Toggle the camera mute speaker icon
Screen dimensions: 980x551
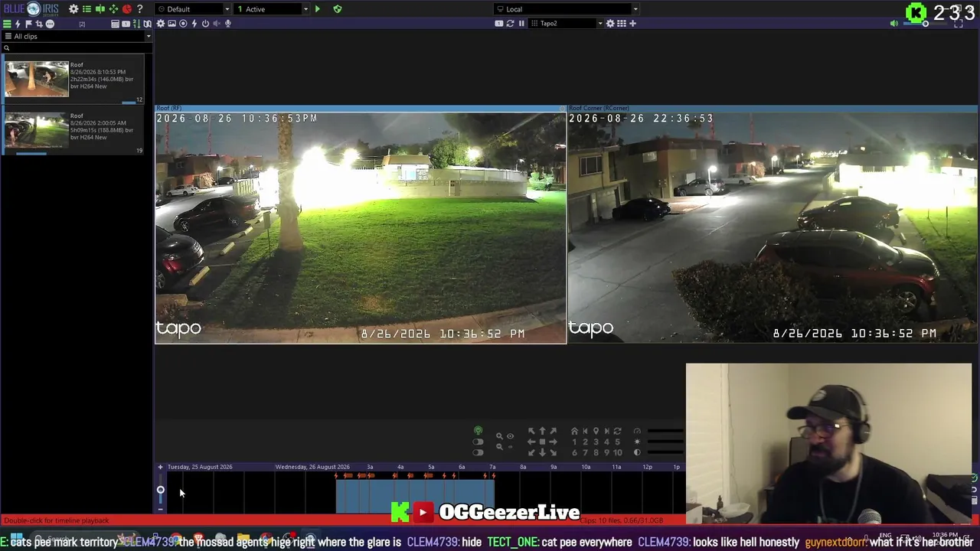(217, 24)
